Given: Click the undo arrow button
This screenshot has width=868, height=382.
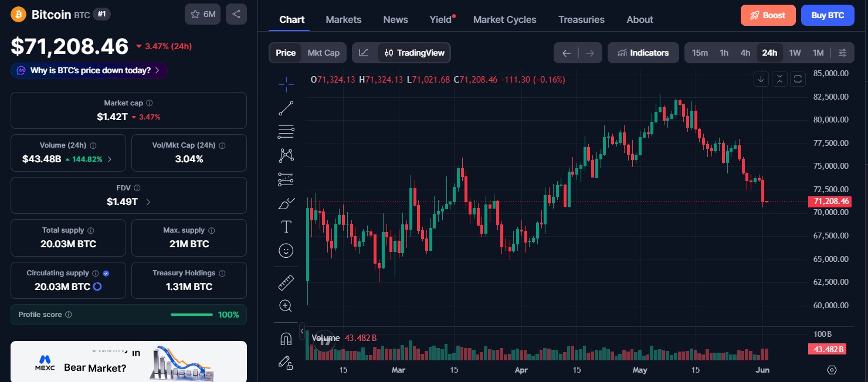Looking at the screenshot, I should (567, 53).
